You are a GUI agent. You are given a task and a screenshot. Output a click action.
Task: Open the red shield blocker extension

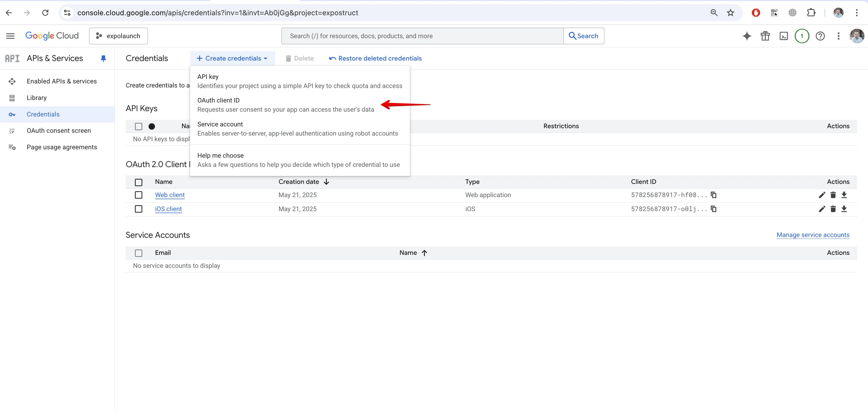pyautogui.click(x=756, y=13)
